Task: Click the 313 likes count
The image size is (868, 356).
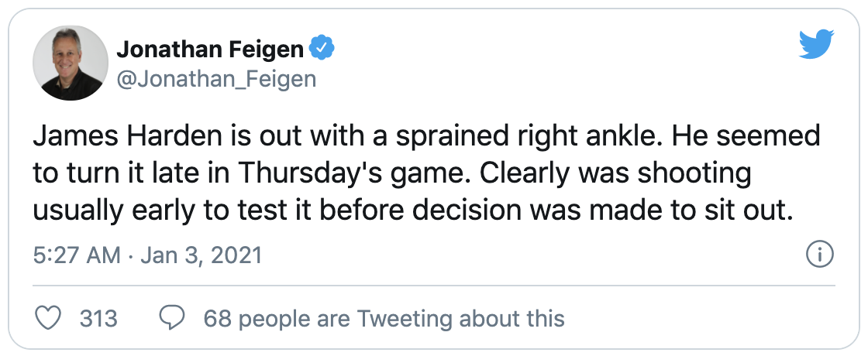Action: (x=98, y=319)
